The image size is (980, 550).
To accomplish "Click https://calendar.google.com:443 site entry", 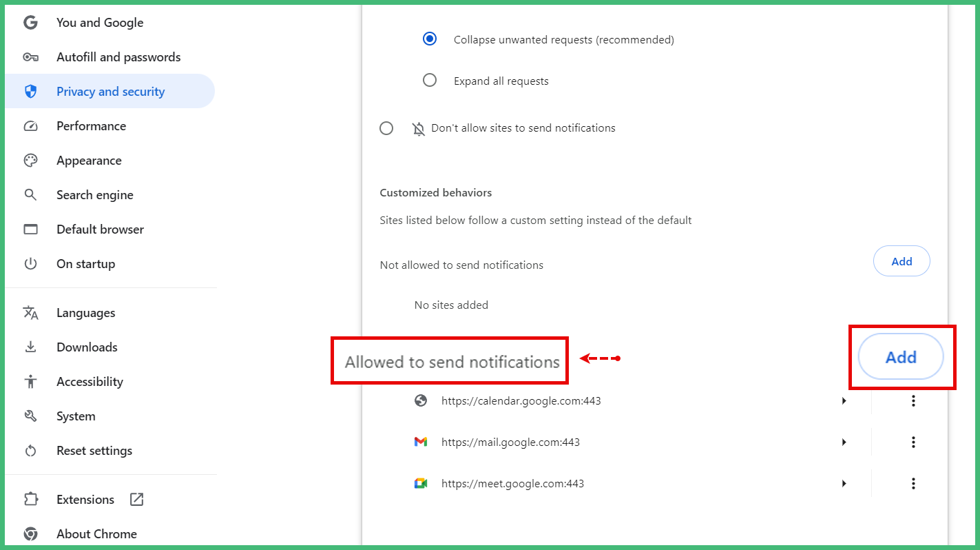I will 521,400.
